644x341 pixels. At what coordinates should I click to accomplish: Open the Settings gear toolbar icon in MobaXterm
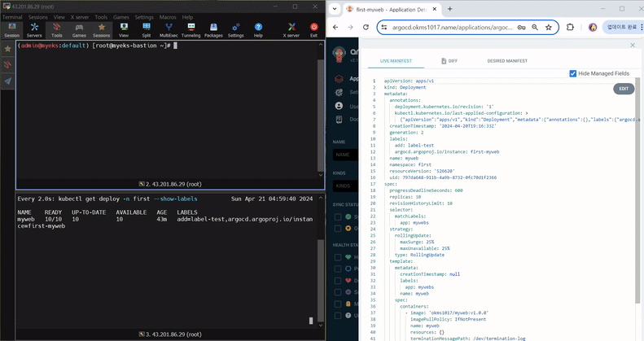click(236, 30)
